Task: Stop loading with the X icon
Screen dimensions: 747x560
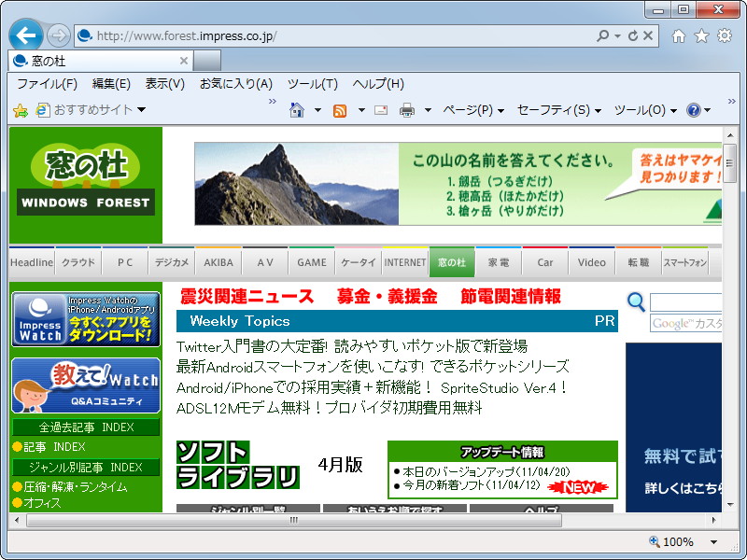Action: tap(648, 35)
